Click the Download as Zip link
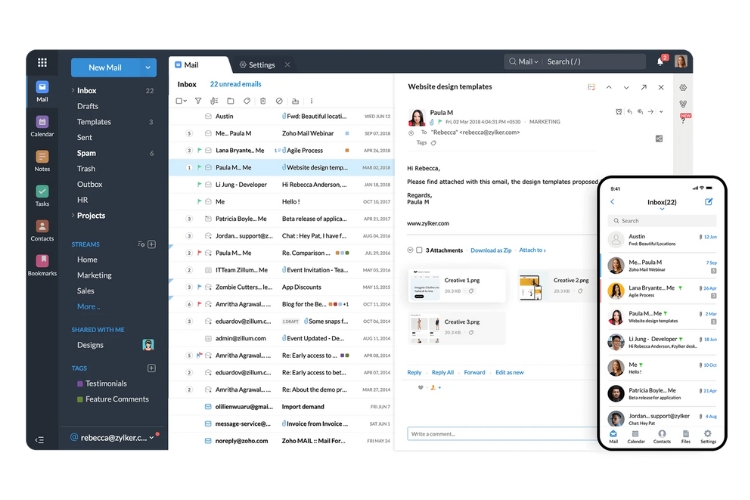Viewport: 750px width, 500px height. (491, 250)
